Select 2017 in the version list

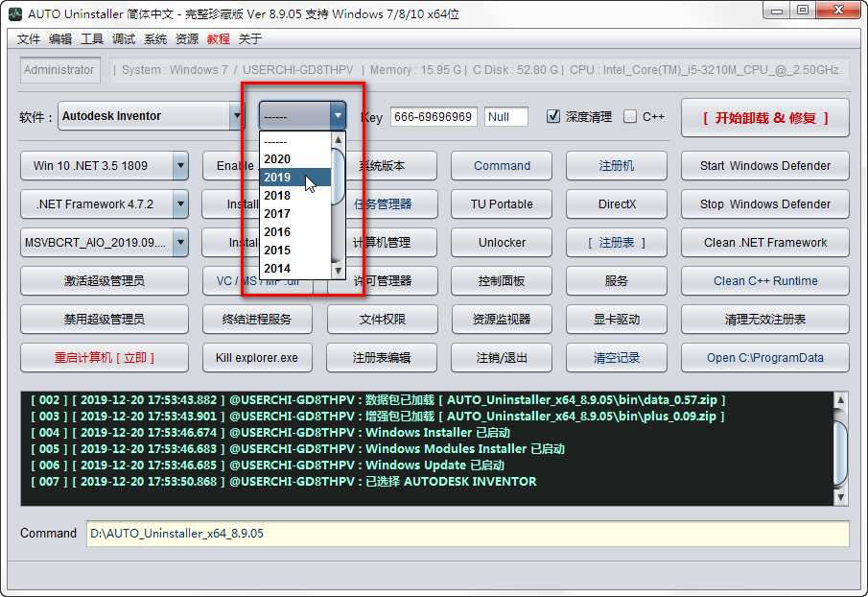coord(295,214)
